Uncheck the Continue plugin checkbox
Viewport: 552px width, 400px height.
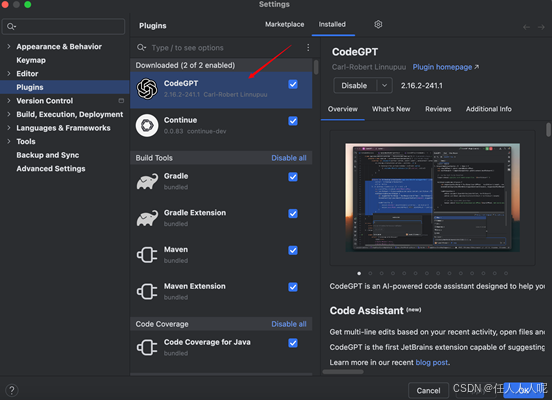(x=293, y=121)
